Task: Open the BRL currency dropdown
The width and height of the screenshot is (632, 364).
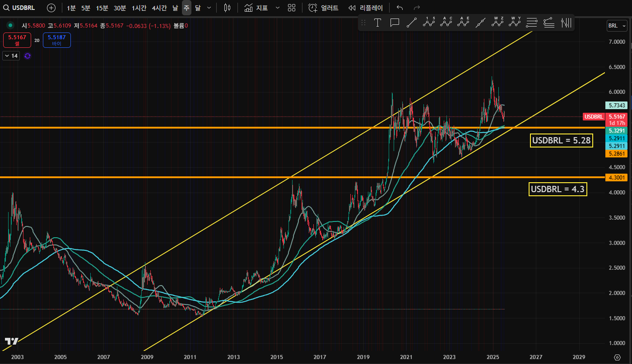Action: pos(617,26)
